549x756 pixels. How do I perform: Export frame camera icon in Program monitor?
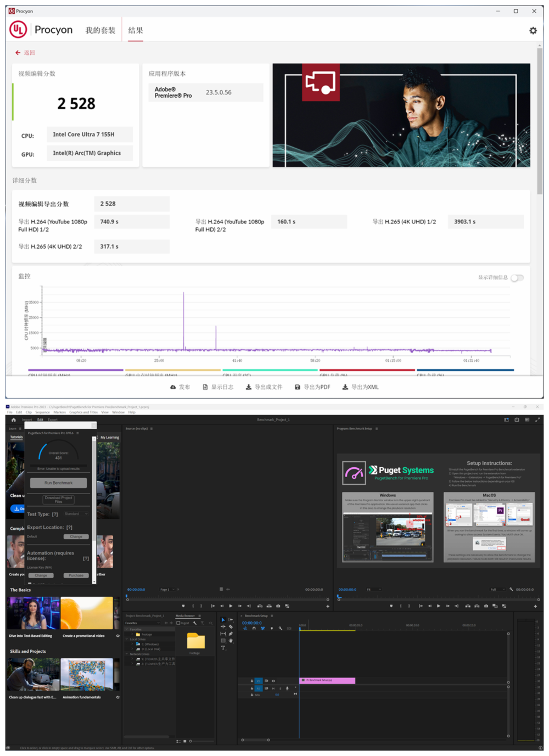click(486, 606)
